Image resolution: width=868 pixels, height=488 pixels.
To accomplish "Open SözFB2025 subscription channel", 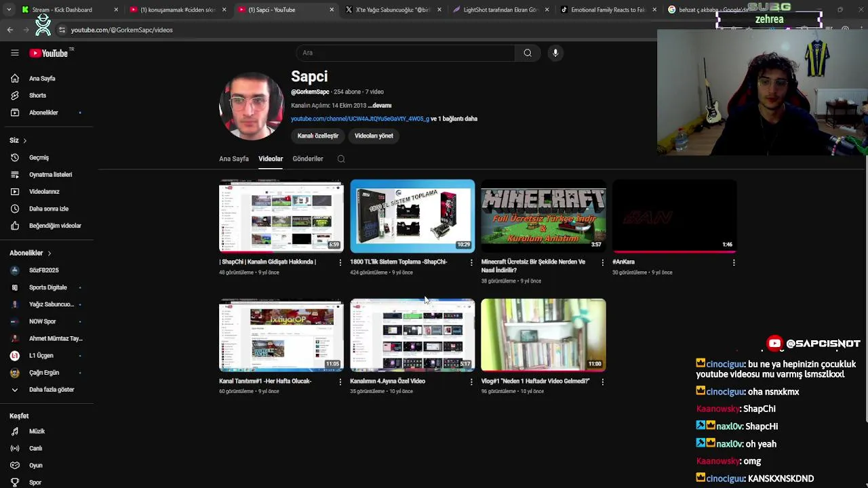I will pos(43,270).
